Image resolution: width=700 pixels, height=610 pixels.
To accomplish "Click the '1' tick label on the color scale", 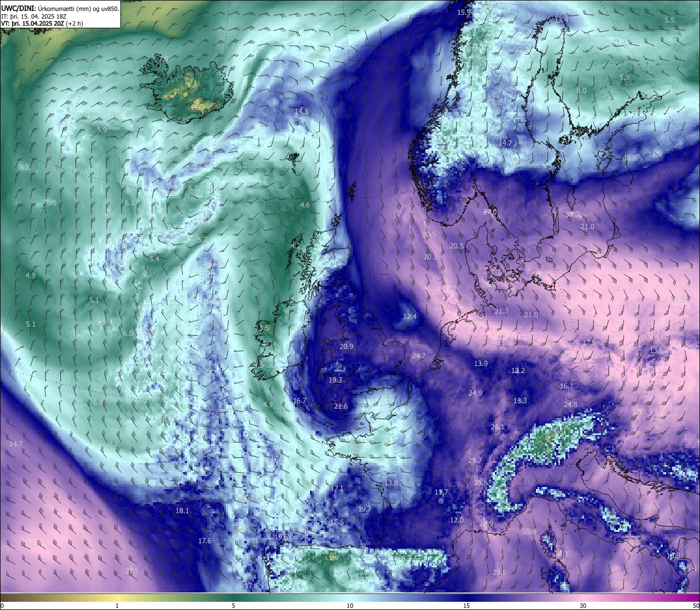I will pyautogui.click(x=117, y=606).
